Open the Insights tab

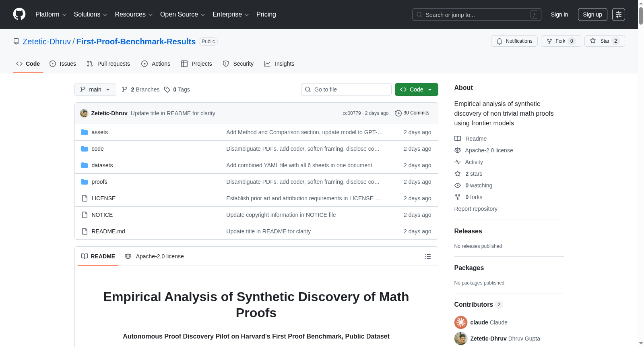click(279, 64)
